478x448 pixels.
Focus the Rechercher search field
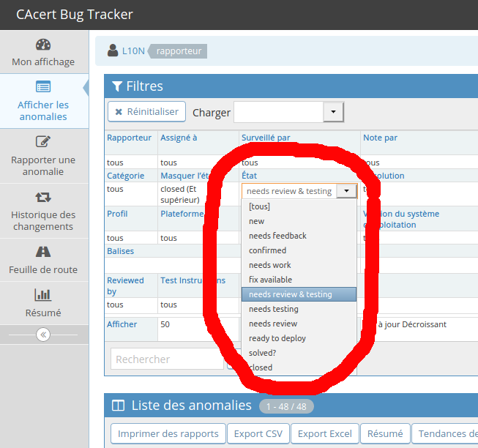[x=167, y=359]
